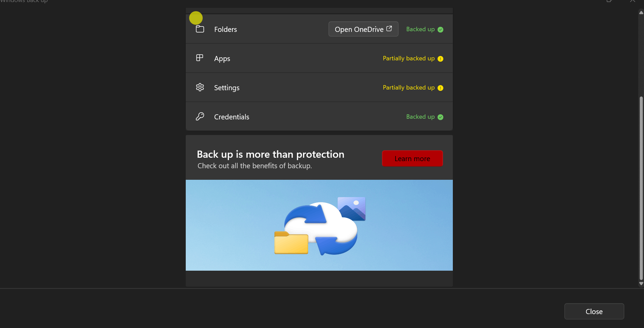644x328 pixels.
Task: Click the green checkmark next to Credentials
Action: (x=440, y=117)
